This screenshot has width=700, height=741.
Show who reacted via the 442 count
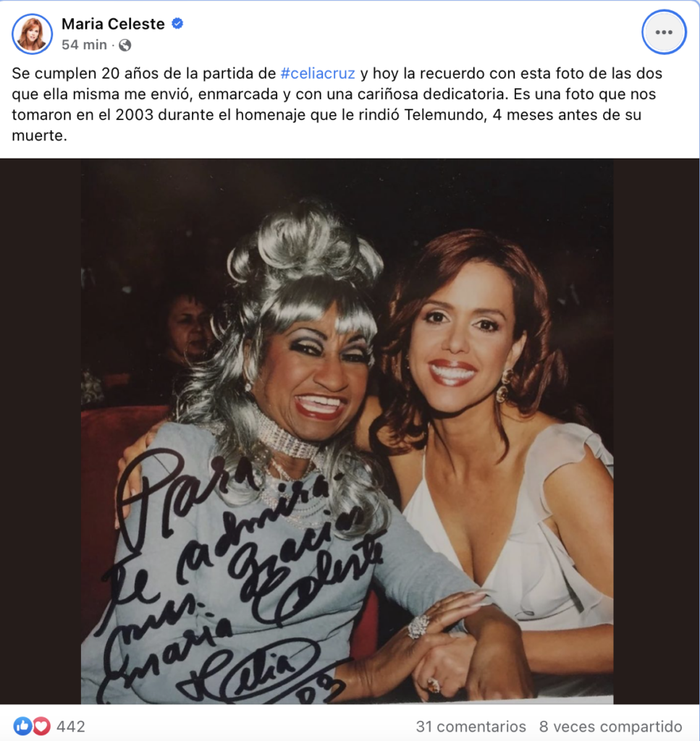(x=71, y=727)
